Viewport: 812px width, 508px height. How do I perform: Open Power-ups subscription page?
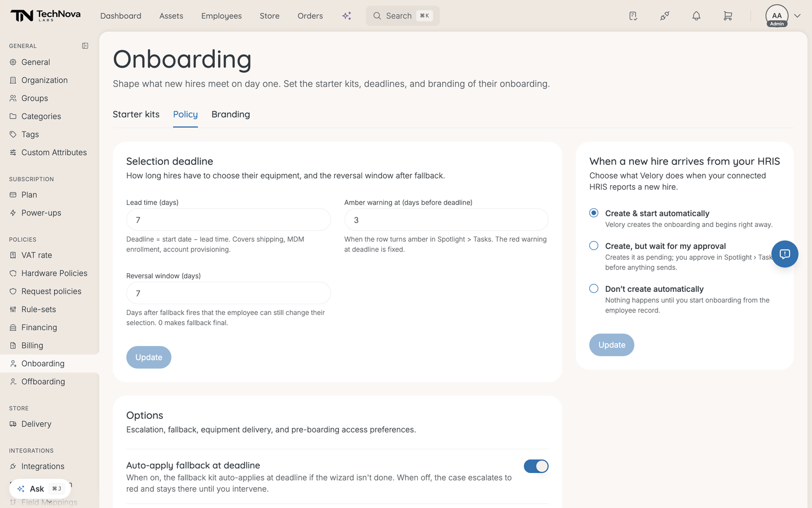pos(50,213)
